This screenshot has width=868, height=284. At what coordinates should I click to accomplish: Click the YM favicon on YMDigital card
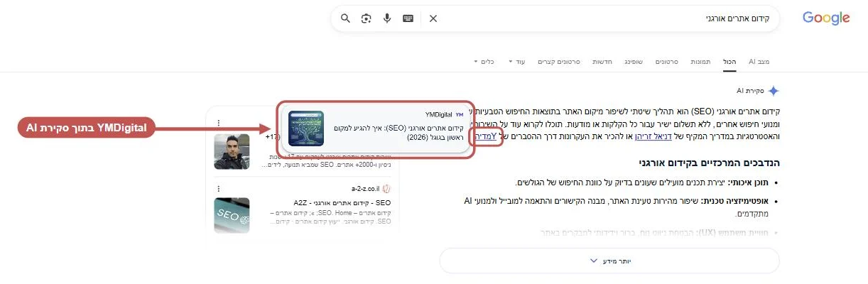click(x=460, y=114)
